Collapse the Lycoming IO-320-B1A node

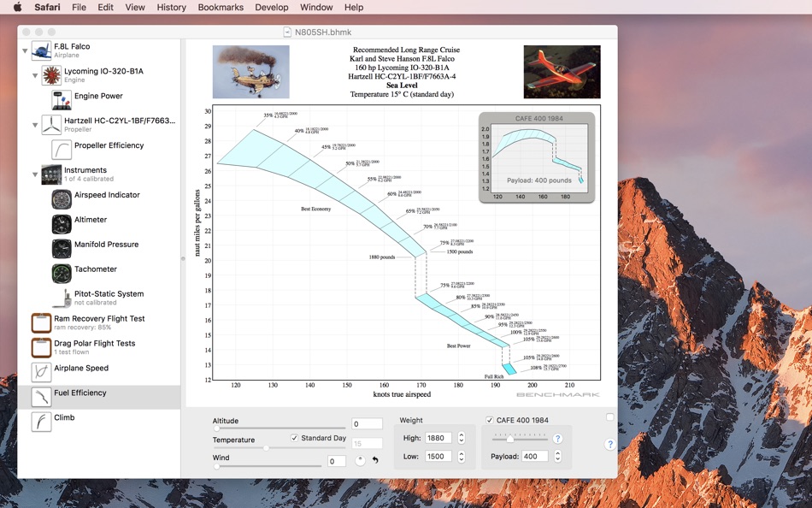click(x=35, y=75)
